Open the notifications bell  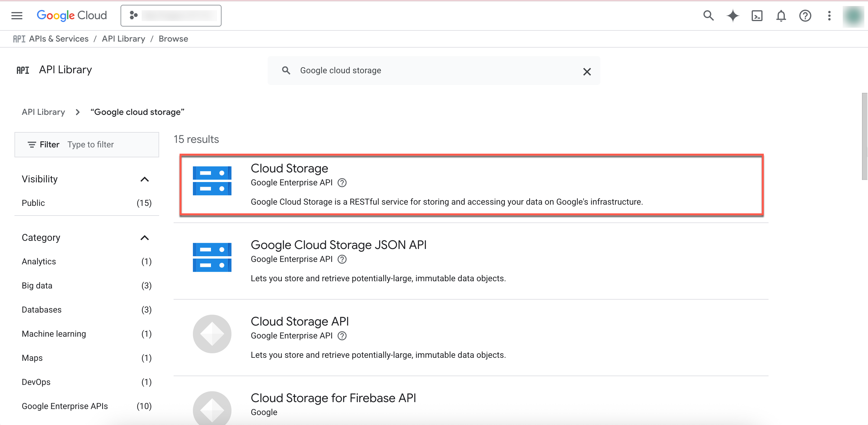pos(781,15)
